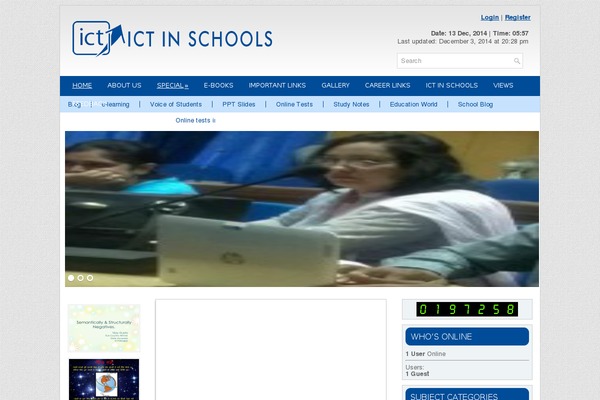600x400 pixels.
Task: Click the '1 Guest' text
Action: [x=417, y=374]
